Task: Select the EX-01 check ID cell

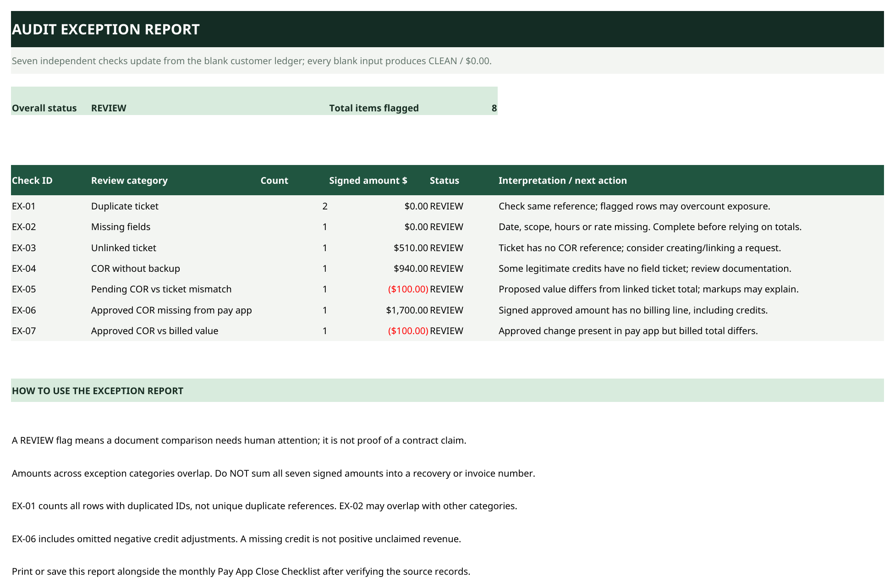Action: pyautogui.click(x=24, y=206)
